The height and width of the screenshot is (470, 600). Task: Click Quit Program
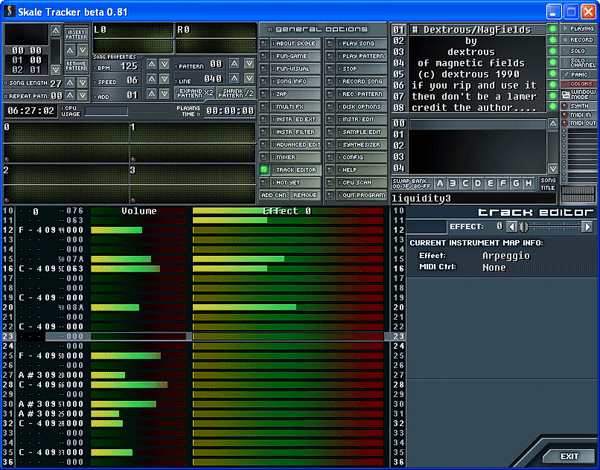point(362,195)
